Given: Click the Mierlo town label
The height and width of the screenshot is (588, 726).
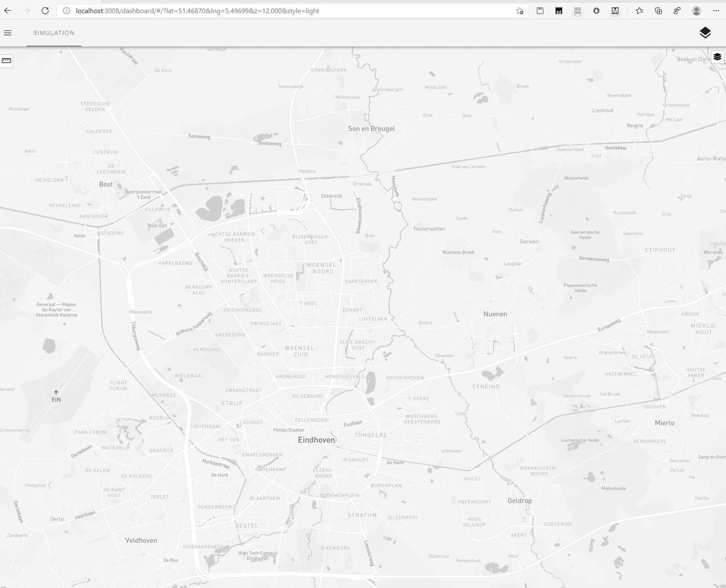Looking at the screenshot, I should [665, 423].
